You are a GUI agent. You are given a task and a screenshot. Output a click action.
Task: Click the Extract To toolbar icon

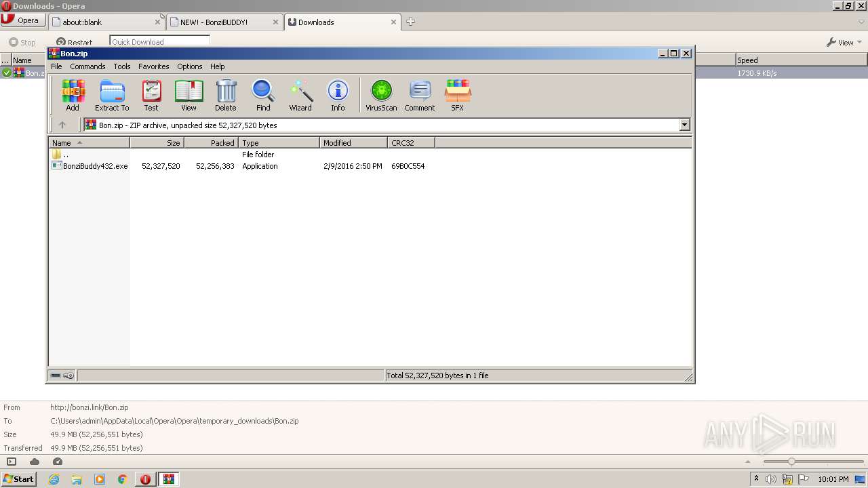point(112,96)
